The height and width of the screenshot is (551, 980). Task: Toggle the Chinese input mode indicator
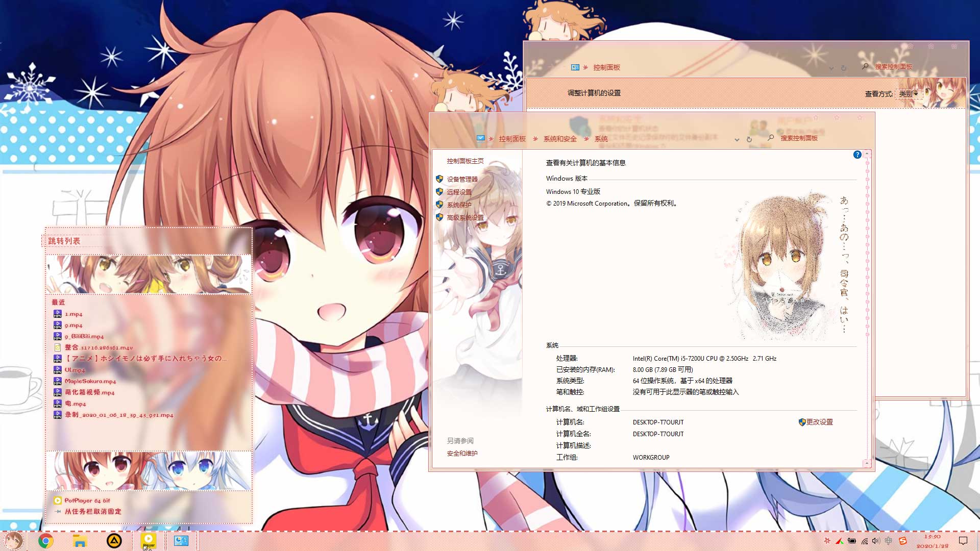point(889,541)
